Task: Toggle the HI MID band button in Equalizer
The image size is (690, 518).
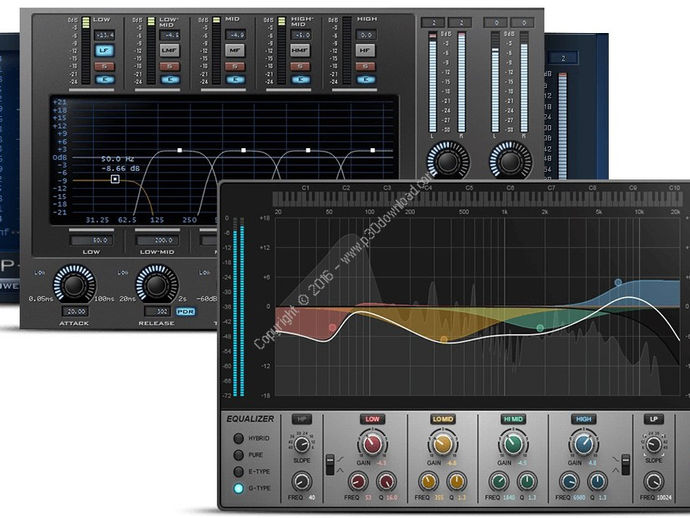Action: click(x=514, y=419)
